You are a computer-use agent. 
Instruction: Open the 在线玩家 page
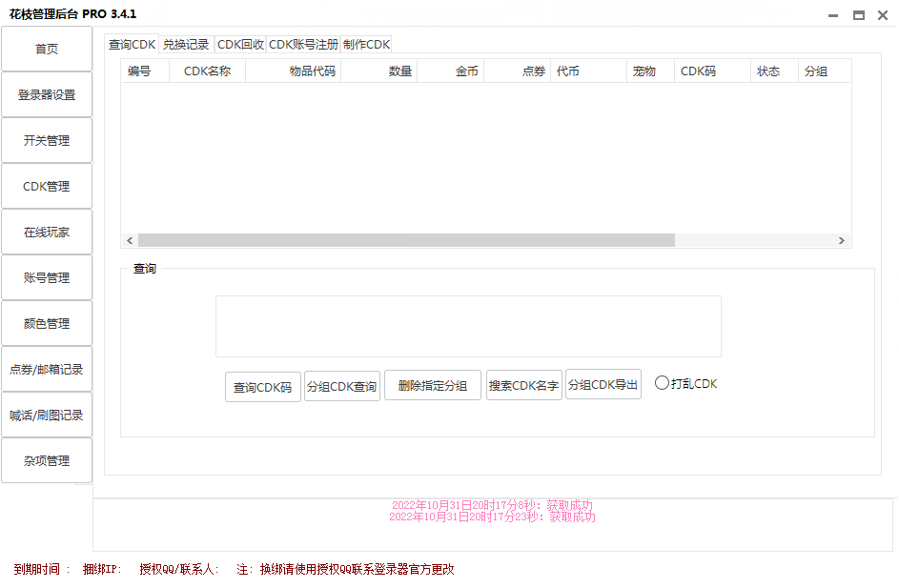47,233
